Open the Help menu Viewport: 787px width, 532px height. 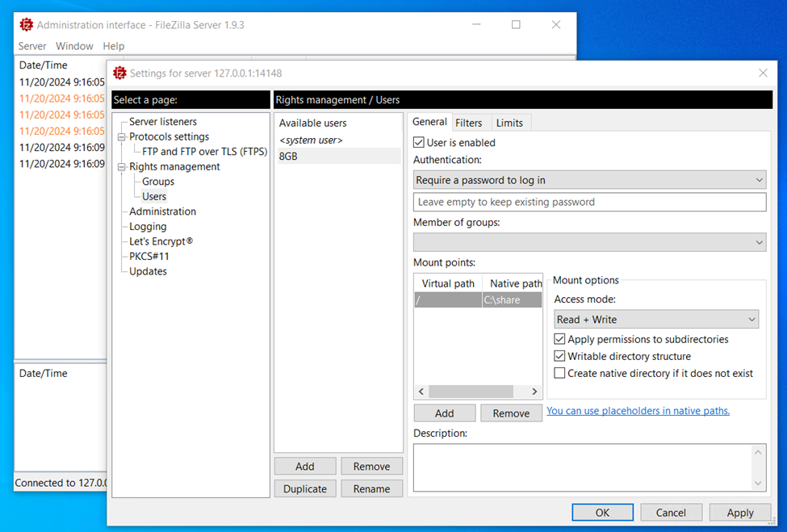coord(114,46)
